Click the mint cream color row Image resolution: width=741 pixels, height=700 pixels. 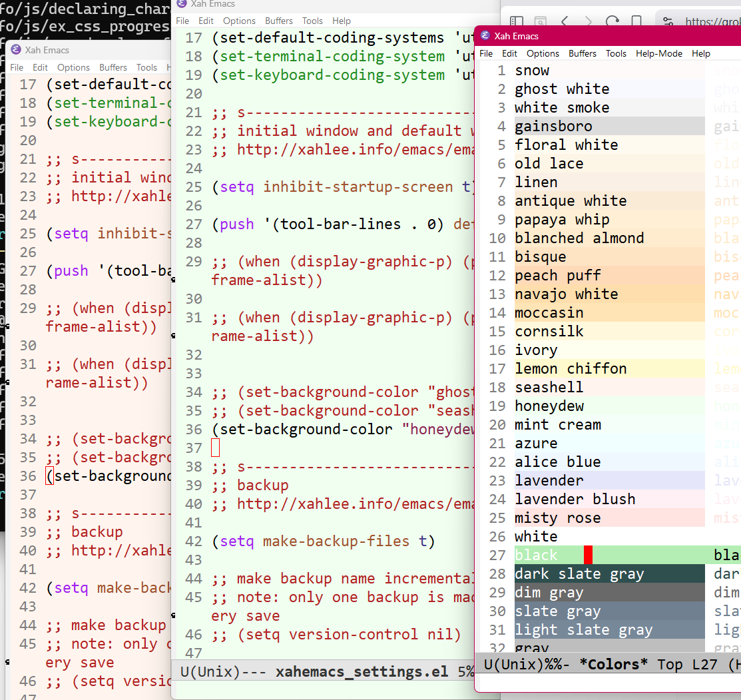click(610, 425)
